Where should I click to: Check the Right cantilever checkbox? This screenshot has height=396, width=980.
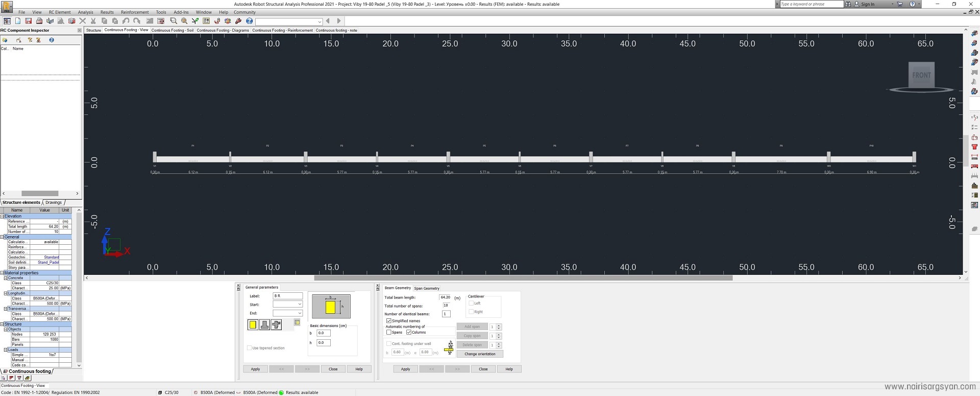pyautogui.click(x=471, y=312)
